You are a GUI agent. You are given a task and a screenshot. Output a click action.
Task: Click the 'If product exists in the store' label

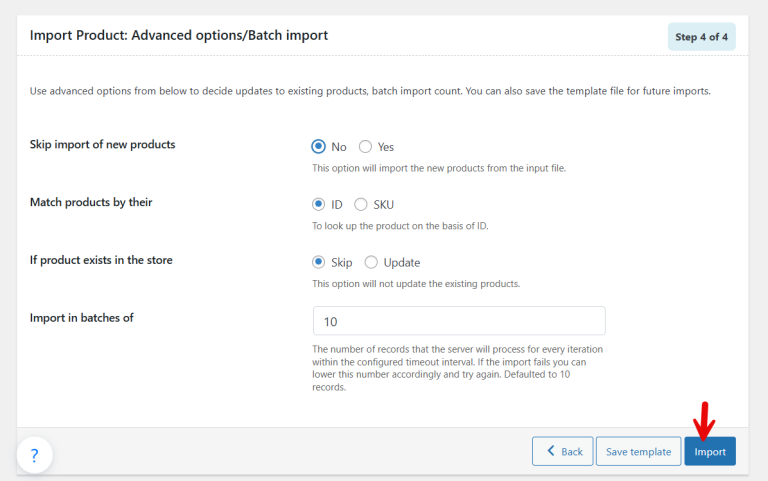tap(101, 260)
